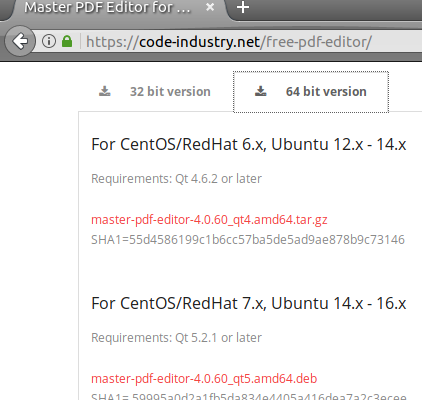Open a new tab with the plus button

(x=243, y=7)
